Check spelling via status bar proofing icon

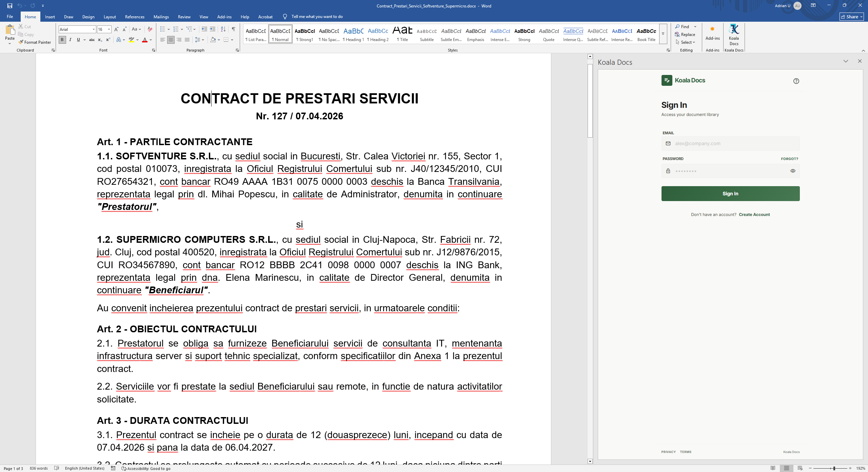[x=57, y=468]
